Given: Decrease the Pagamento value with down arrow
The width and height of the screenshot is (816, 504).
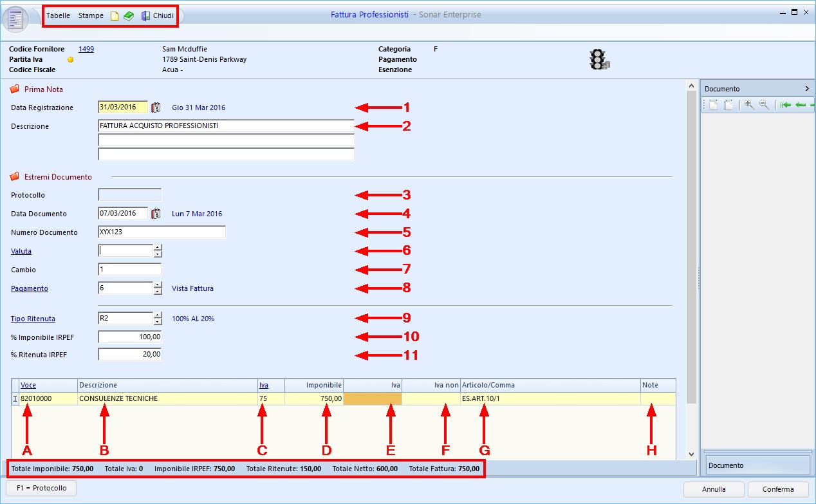Looking at the screenshot, I should coord(158,292).
